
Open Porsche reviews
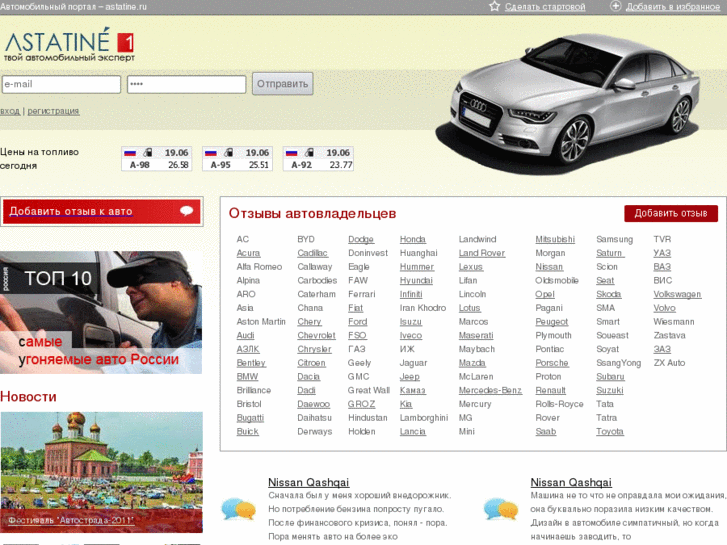[552, 363]
